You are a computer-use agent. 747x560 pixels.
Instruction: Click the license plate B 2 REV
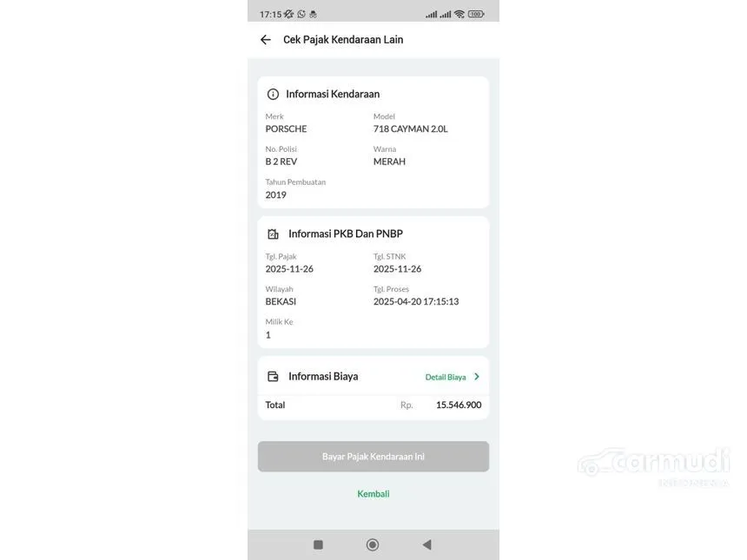coord(281,161)
